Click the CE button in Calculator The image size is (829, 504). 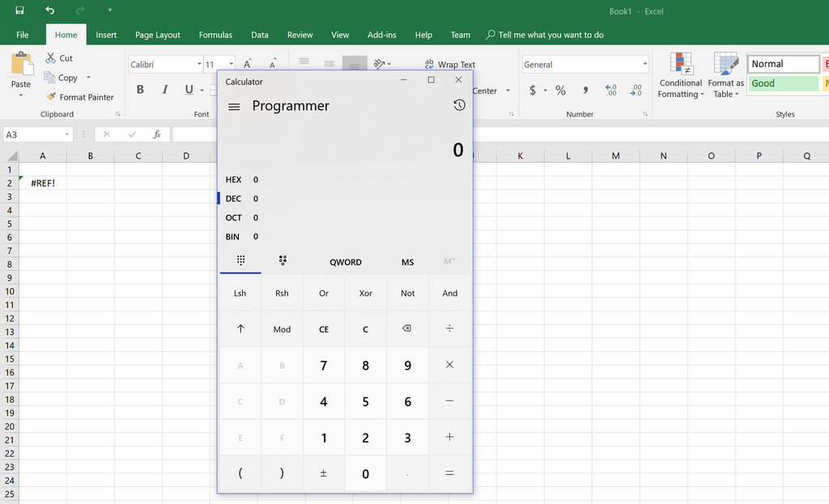(x=324, y=329)
